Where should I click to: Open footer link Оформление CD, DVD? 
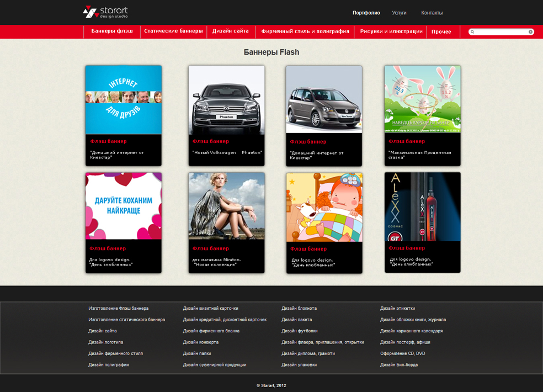point(403,353)
